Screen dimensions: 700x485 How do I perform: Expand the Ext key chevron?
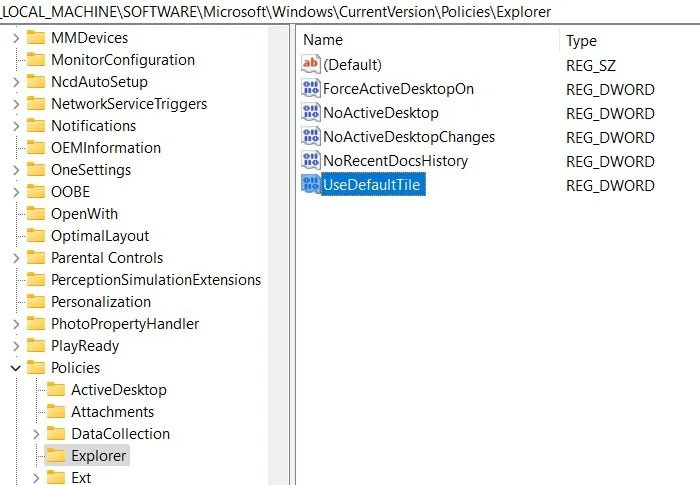(36, 478)
